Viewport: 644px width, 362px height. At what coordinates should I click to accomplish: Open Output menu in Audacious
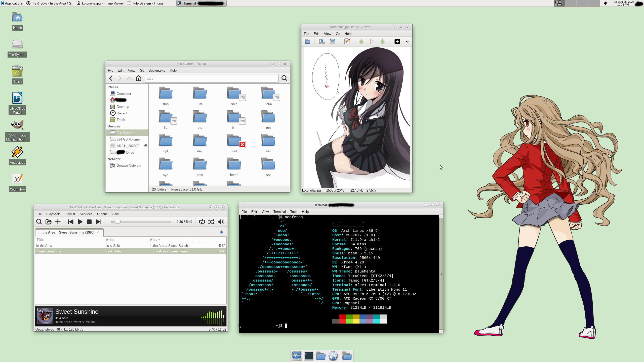[x=102, y=214]
